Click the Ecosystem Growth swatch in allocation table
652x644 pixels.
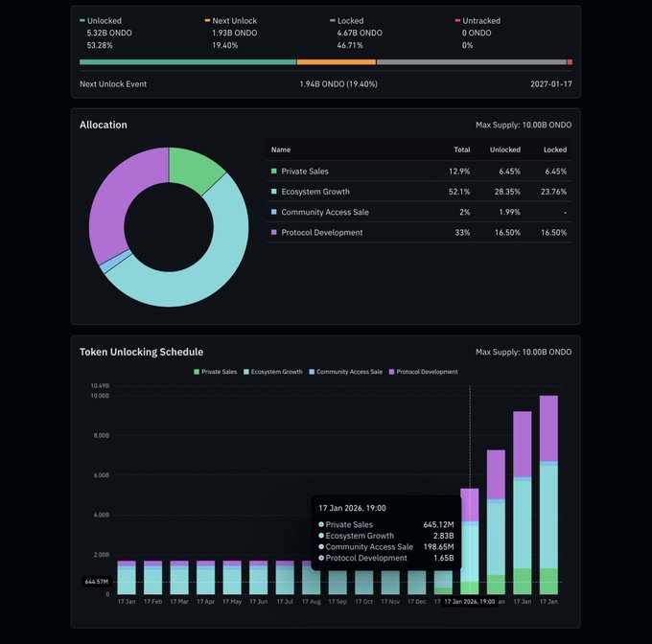click(x=273, y=191)
